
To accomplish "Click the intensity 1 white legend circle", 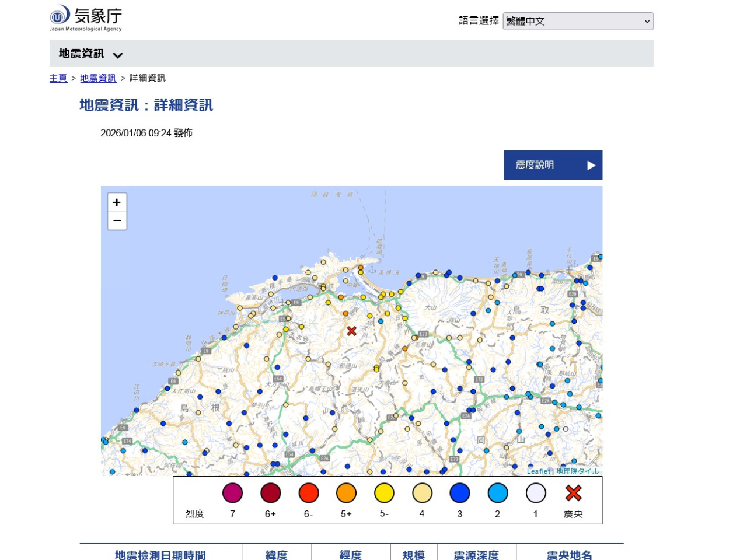I will coord(535,492).
